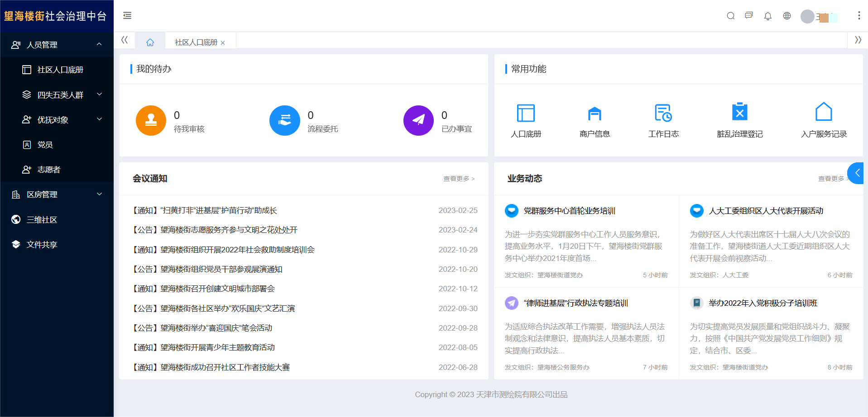Click the search magnifier icon in header
This screenshot has height=417, width=868.
(x=730, y=16)
